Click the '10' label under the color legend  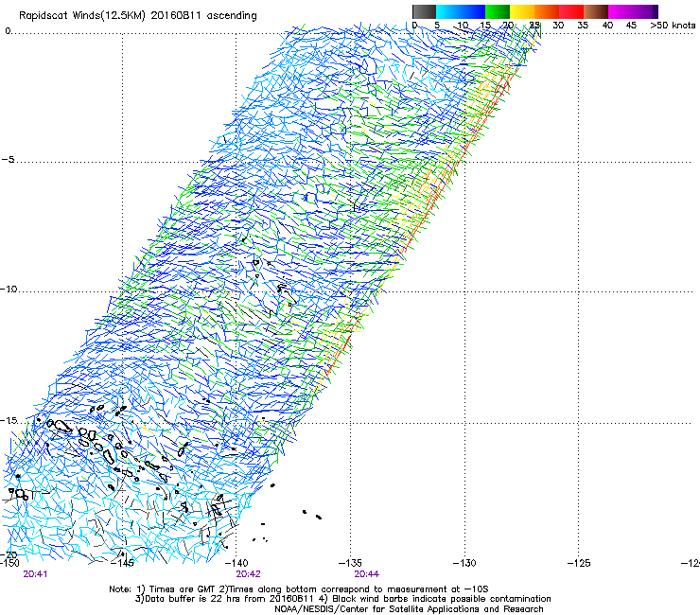(x=463, y=25)
